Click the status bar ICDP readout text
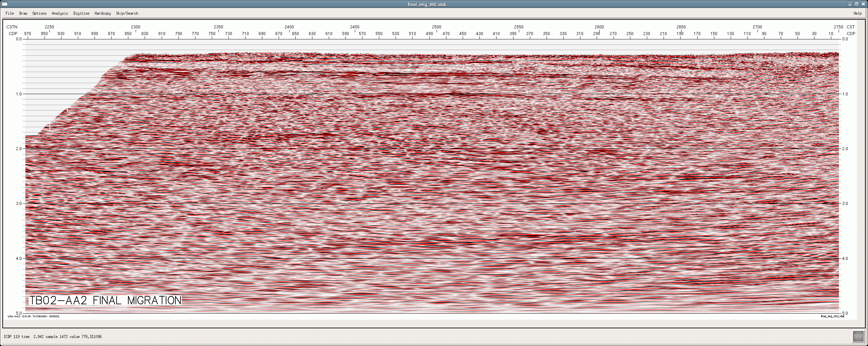This screenshot has width=868, height=346. tap(52, 337)
